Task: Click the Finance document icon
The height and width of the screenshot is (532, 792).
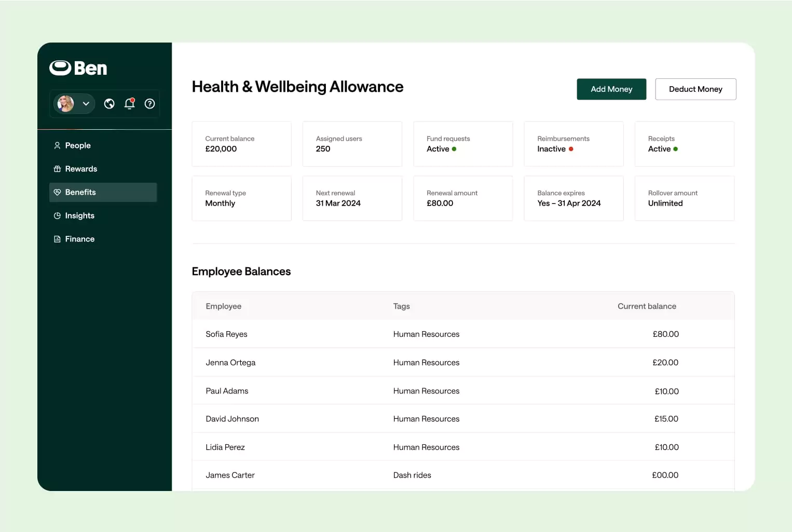Action: pyautogui.click(x=57, y=239)
